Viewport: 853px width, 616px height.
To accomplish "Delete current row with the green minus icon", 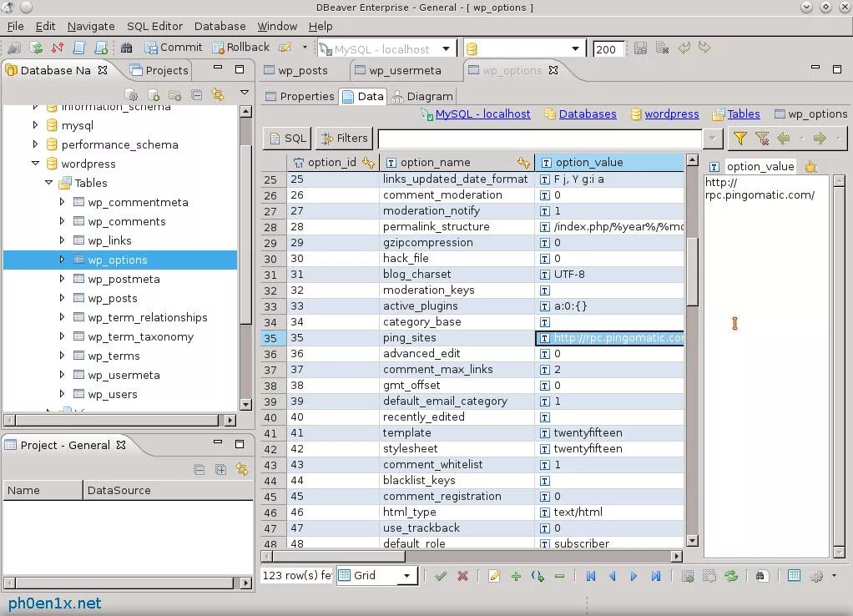I will click(x=559, y=576).
